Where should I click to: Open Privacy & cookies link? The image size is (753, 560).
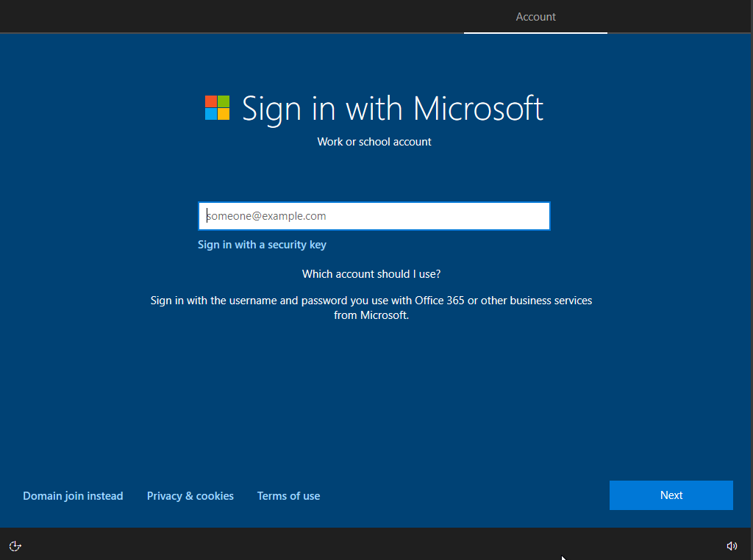click(190, 496)
